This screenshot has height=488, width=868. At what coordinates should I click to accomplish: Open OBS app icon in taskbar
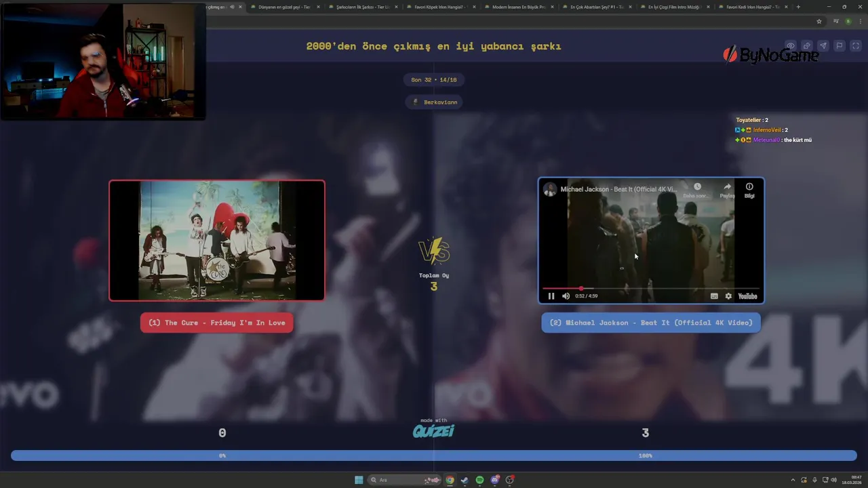[x=510, y=480]
